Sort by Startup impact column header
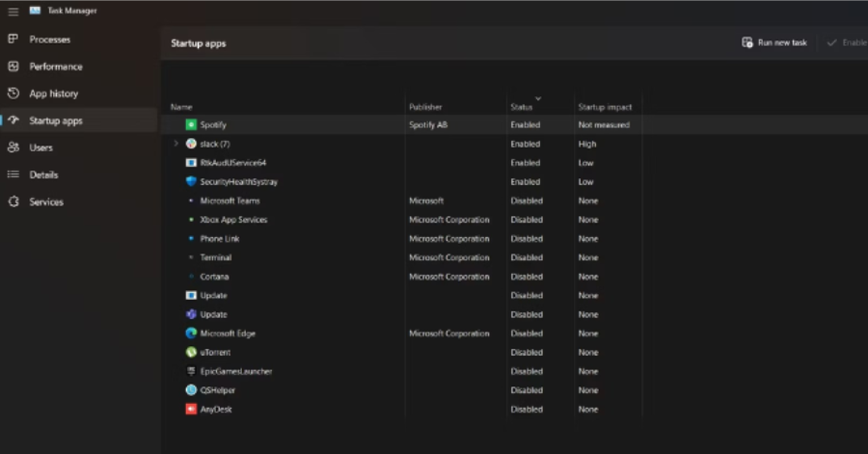 tap(605, 107)
